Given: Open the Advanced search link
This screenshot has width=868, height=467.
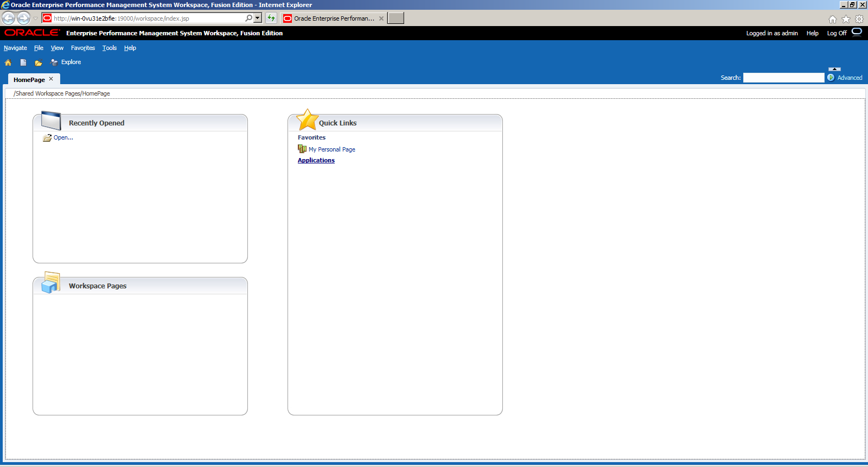Looking at the screenshot, I should (x=850, y=78).
